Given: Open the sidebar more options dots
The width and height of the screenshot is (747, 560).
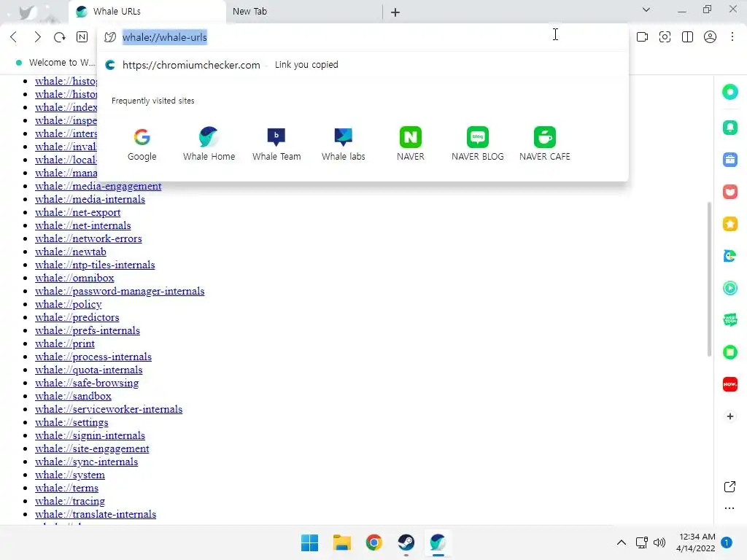Looking at the screenshot, I should tap(729, 508).
